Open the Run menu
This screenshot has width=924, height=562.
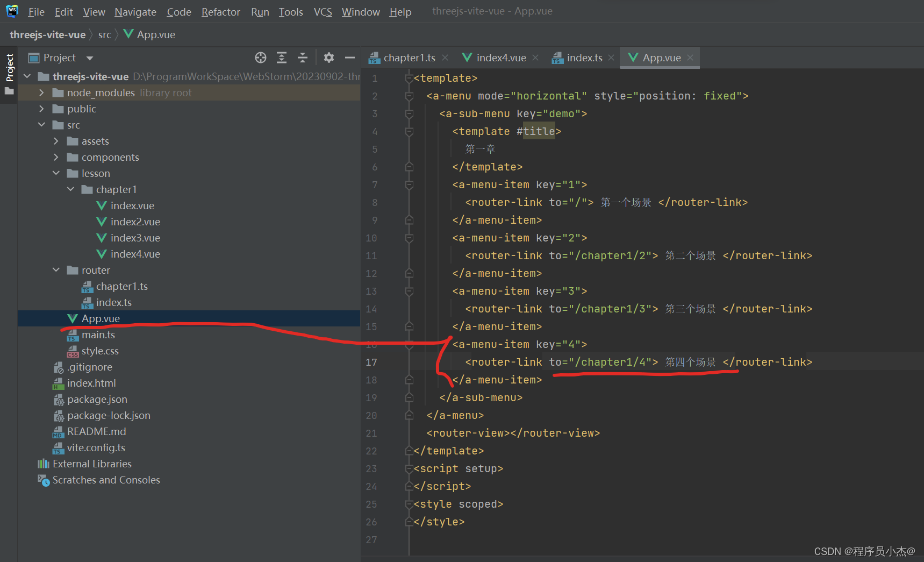coord(260,12)
